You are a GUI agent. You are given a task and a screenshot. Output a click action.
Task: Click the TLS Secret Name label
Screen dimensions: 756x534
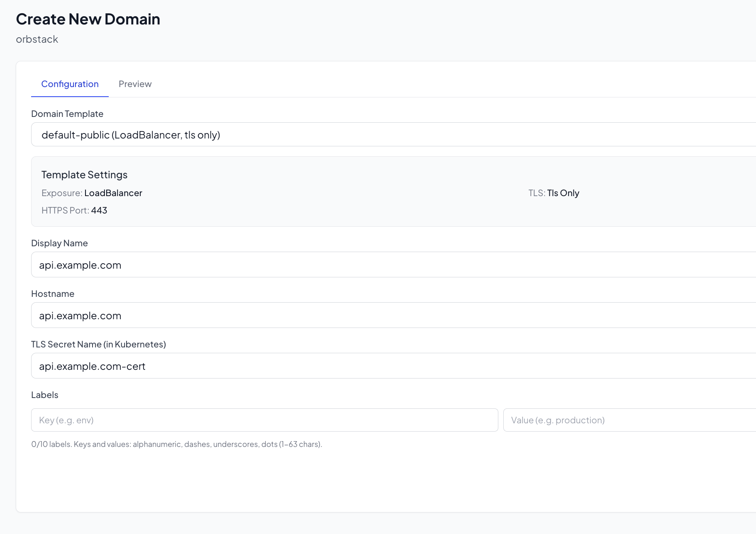click(98, 345)
